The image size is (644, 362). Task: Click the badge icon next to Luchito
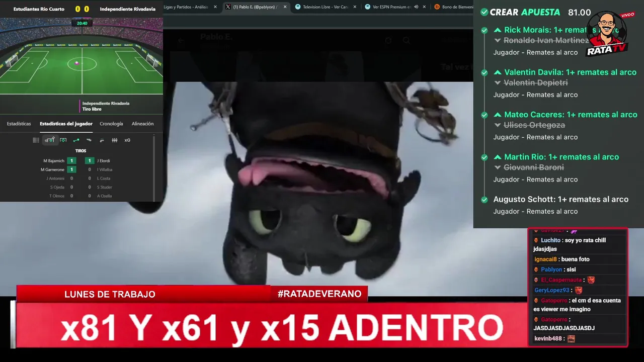[536, 240]
